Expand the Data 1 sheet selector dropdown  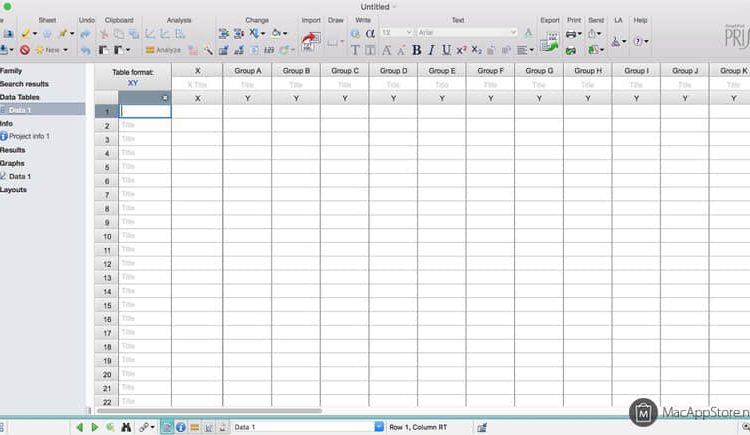(x=379, y=427)
